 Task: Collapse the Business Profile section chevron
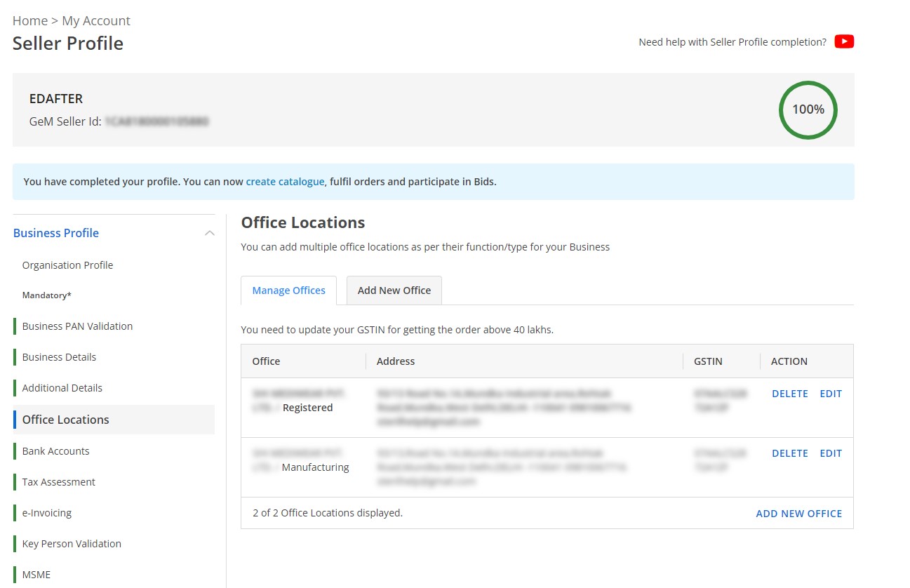pyautogui.click(x=209, y=233)
